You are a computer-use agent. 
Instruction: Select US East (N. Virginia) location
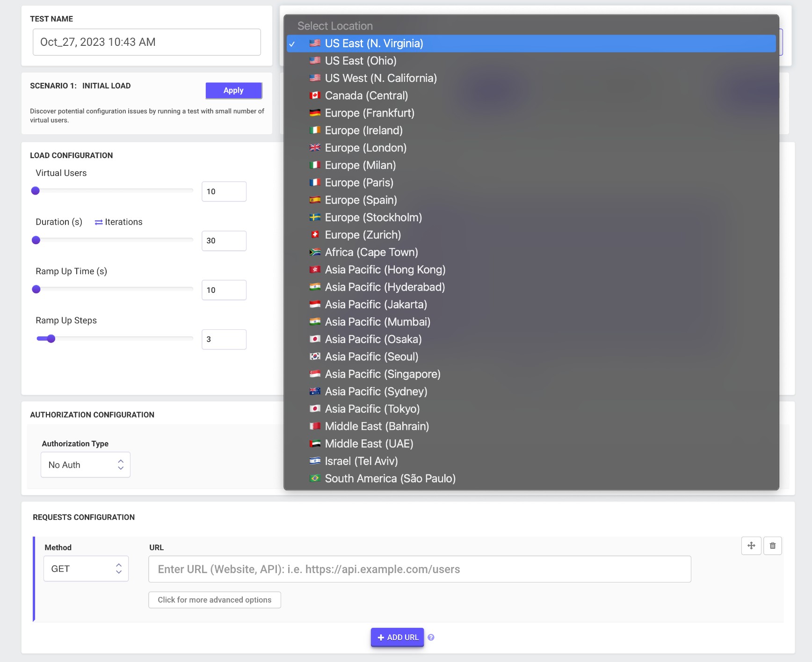click(x=531, y=44)
